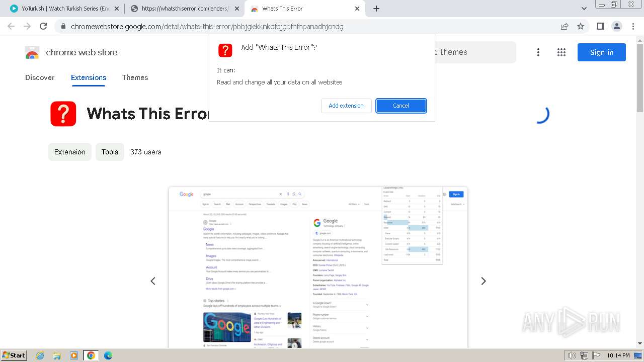Show next screenshot in carousel
The height and width of the screenshot is (362, 644).
click(484, 281)
